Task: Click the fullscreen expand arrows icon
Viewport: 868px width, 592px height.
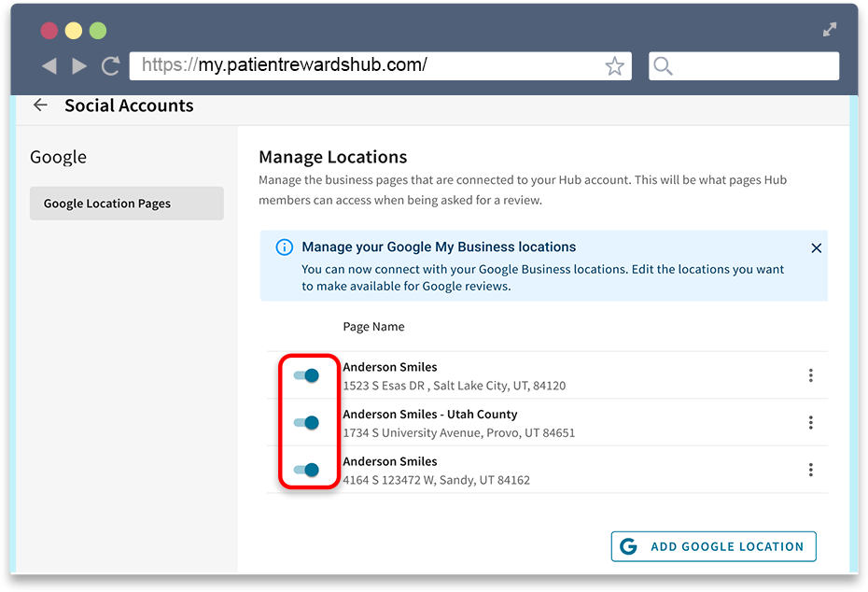Action: pos(829,29)
